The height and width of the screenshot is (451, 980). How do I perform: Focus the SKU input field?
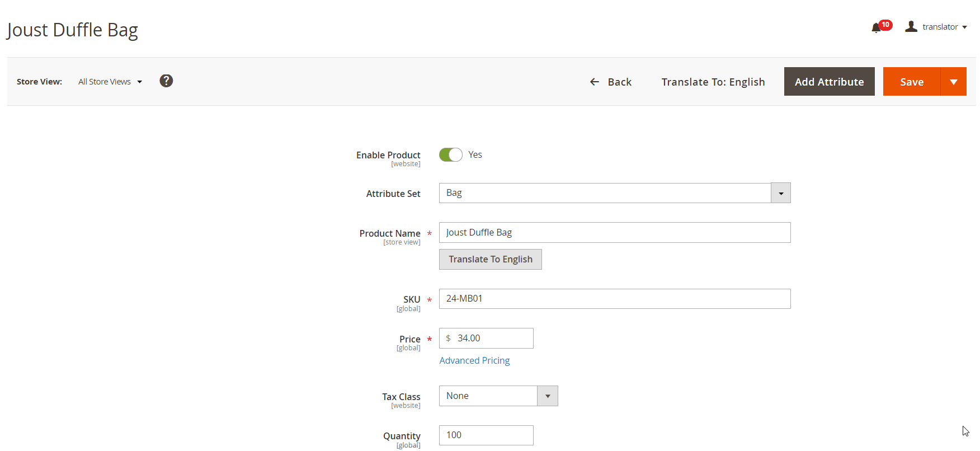click(614, 299)
